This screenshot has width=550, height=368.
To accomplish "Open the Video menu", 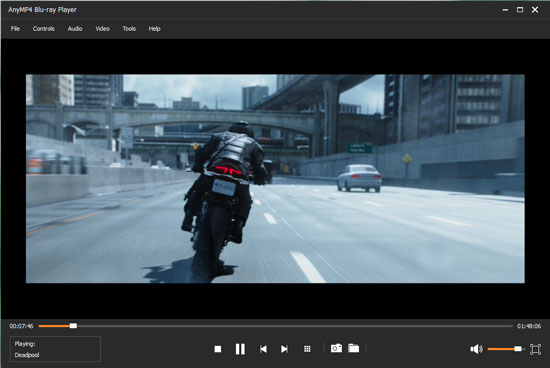I will tap(102, 29).
